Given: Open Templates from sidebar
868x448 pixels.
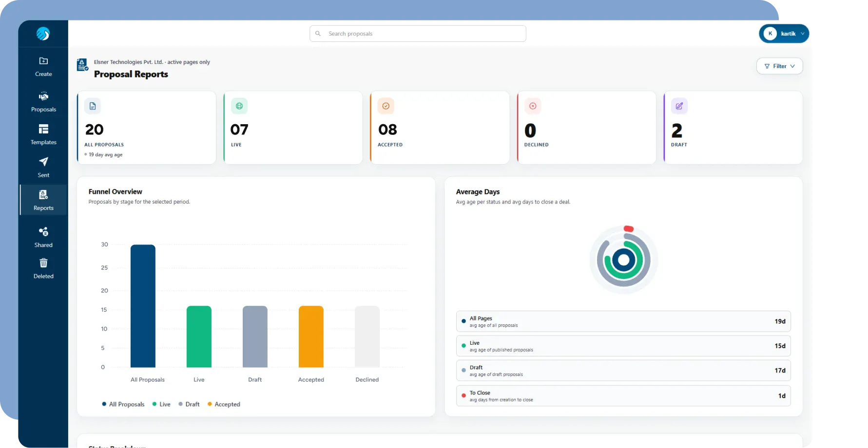Looking at the screenshot, I should [43, 134].
